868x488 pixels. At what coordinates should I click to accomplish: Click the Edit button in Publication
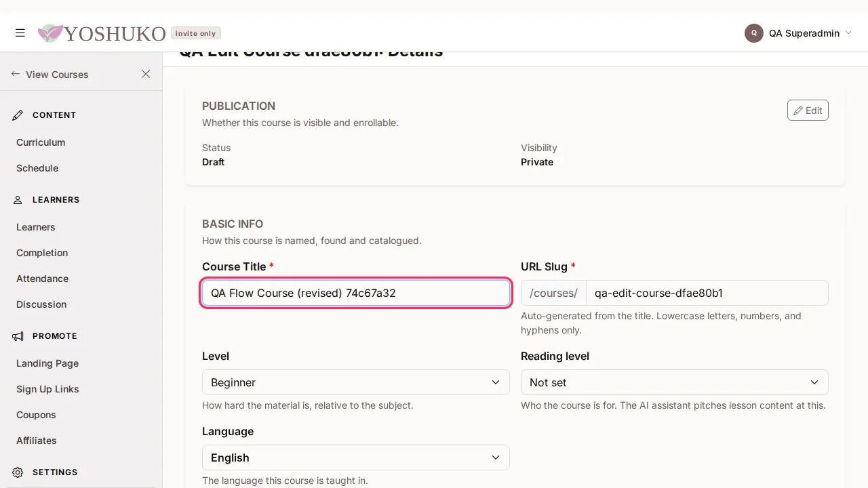[x=808, y=110]
